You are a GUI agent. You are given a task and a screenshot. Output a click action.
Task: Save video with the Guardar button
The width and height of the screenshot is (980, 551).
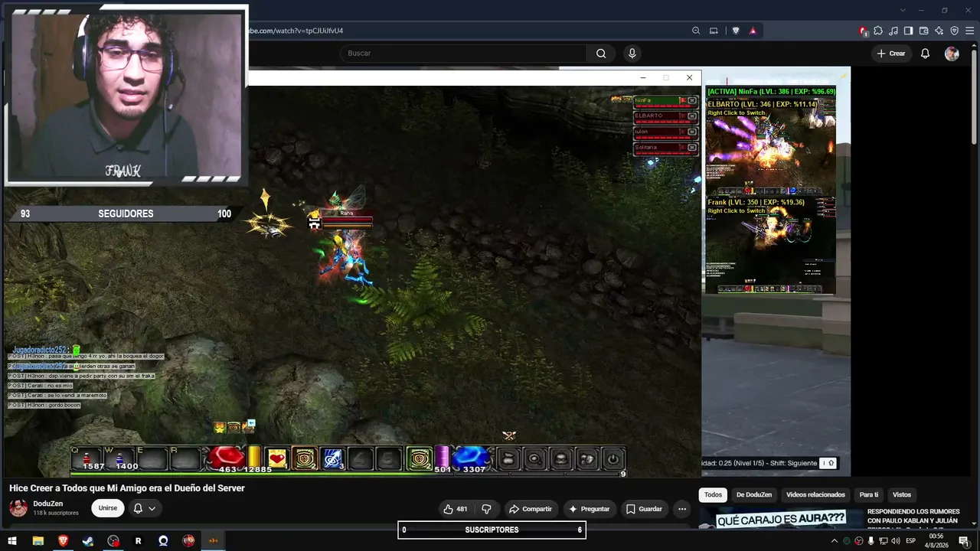(644, 509)
